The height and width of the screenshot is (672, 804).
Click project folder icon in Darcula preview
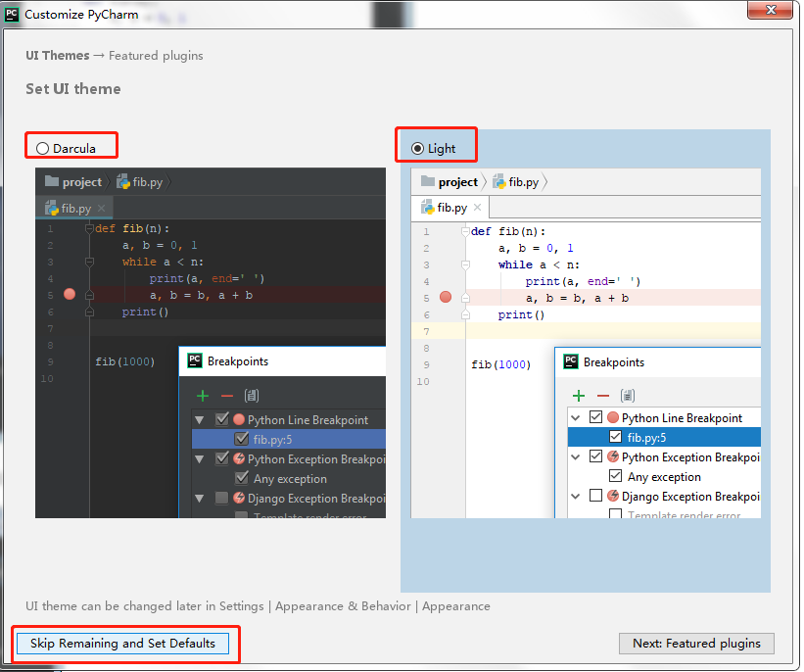click(52, 181)
